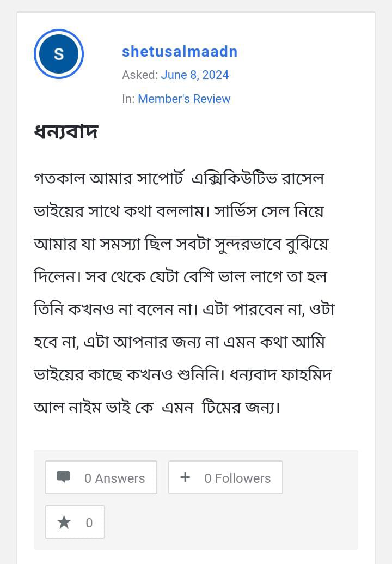Screen dimensions: 392x564
Task: Open the ধন্যবাদ post title
Action: (x=66, y=132)
